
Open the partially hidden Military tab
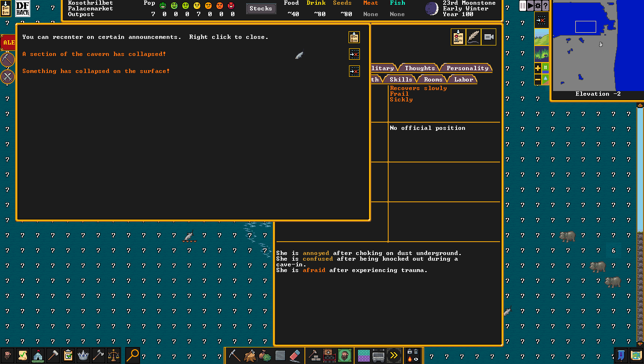[x=385, y=68]
